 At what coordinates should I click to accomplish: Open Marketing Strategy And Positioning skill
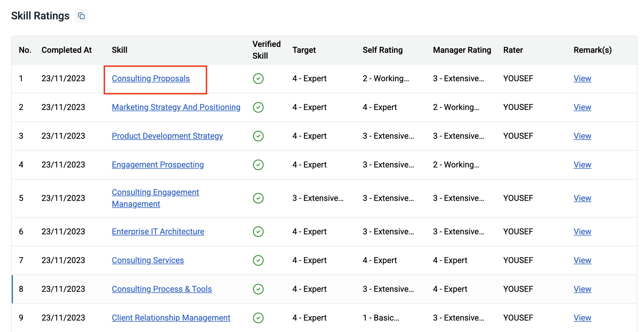coord(176,107)
